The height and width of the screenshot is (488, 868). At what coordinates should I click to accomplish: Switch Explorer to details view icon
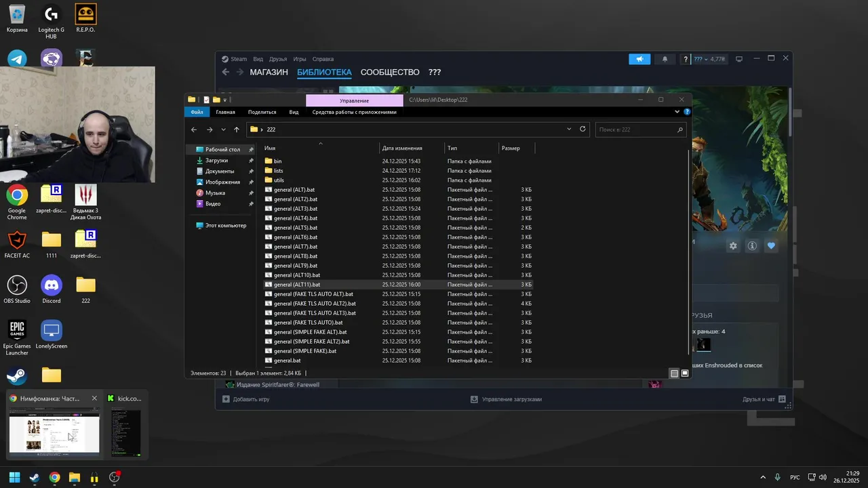[x=674, y=373]
